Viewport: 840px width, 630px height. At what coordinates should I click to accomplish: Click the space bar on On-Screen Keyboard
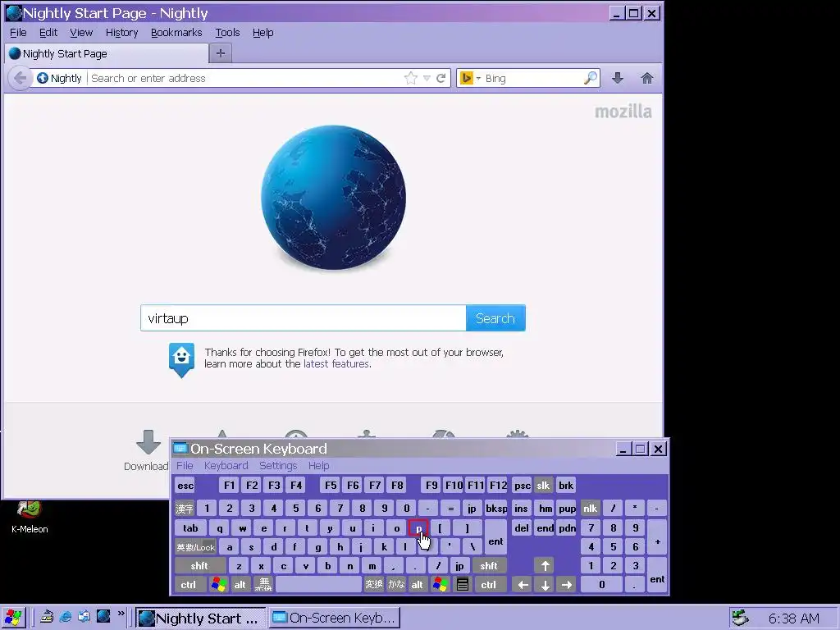tap(319, 584)
